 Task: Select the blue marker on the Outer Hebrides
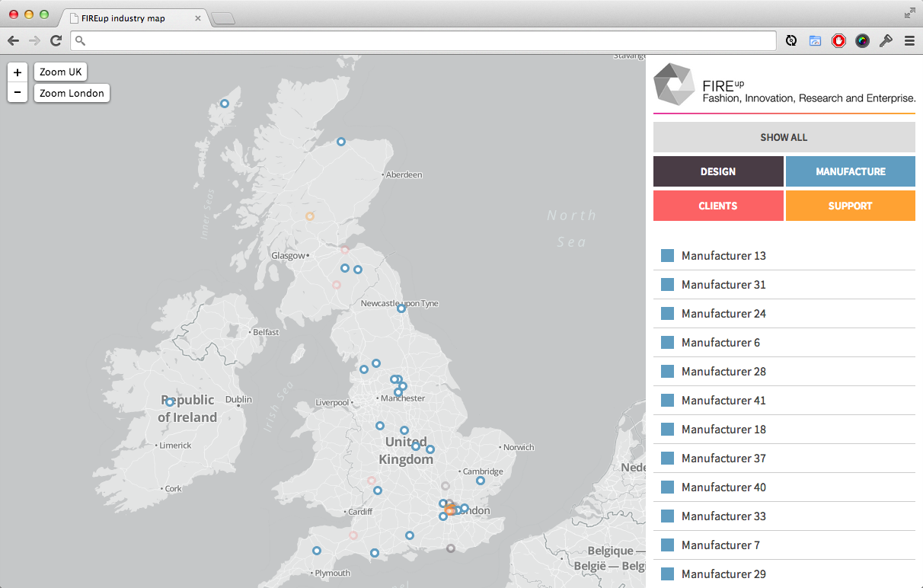click(225, 104)
